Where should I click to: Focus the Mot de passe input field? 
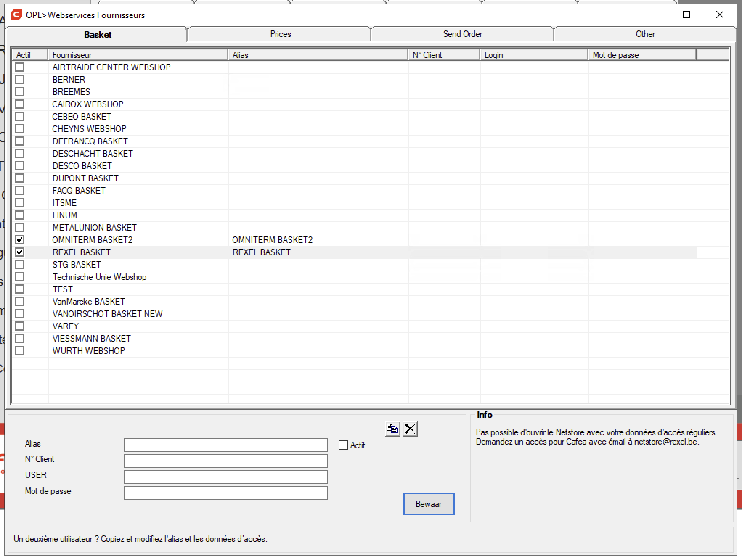pyautogui.click(x=226, y=493)
